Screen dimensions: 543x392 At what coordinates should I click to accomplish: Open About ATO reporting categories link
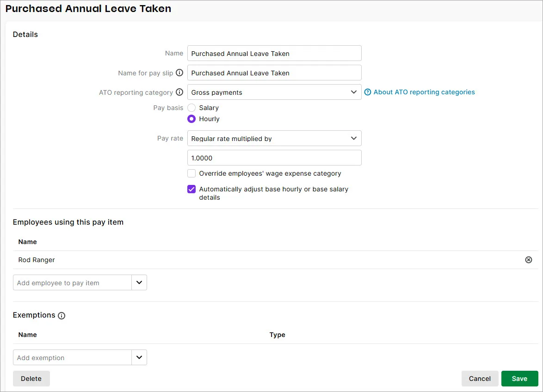(x=424, y=92)
